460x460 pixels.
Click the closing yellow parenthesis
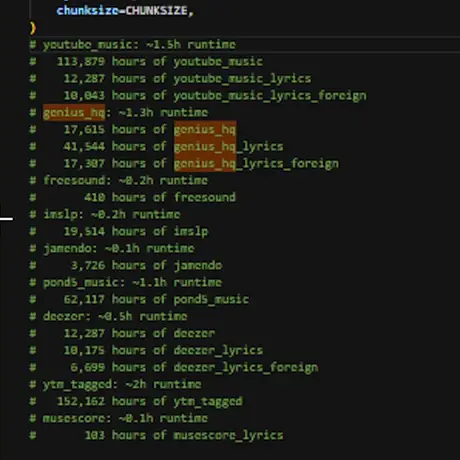point(33,28)
